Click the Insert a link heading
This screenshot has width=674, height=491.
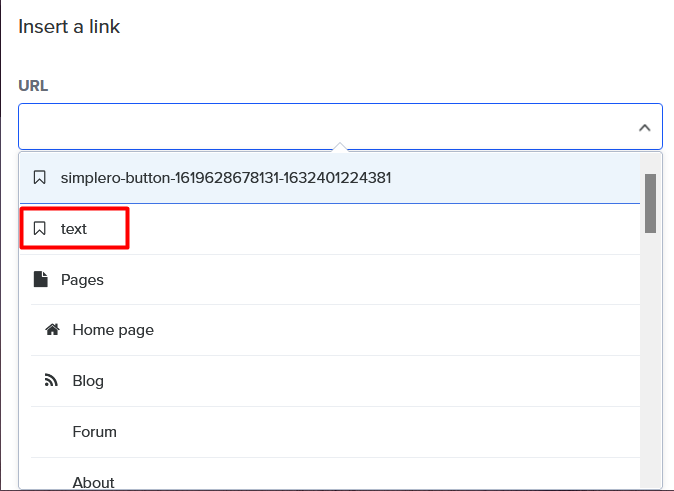coord(69,27)
